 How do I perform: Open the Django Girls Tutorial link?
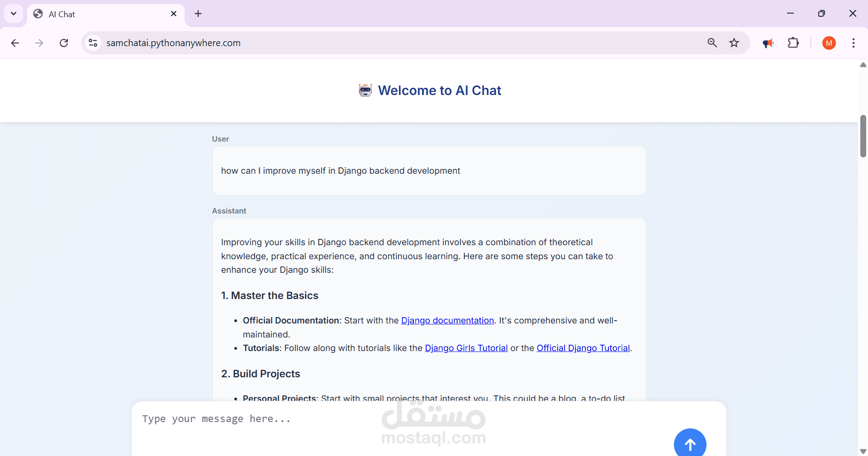(466, 348)
